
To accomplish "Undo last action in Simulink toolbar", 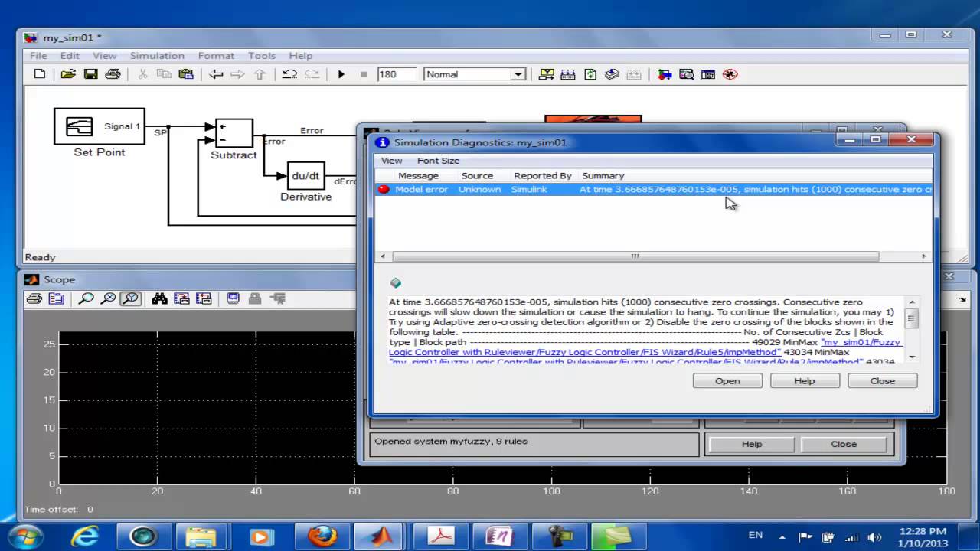I will click(x=289, y=74).
